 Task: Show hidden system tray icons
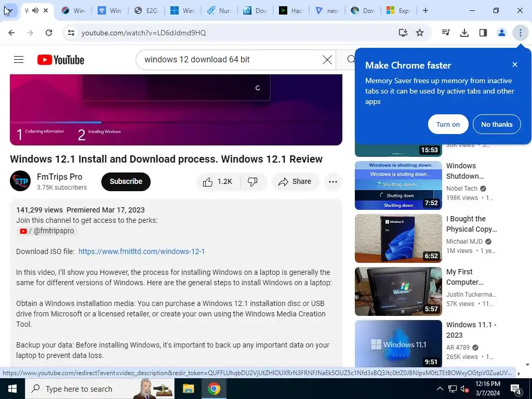440,389
